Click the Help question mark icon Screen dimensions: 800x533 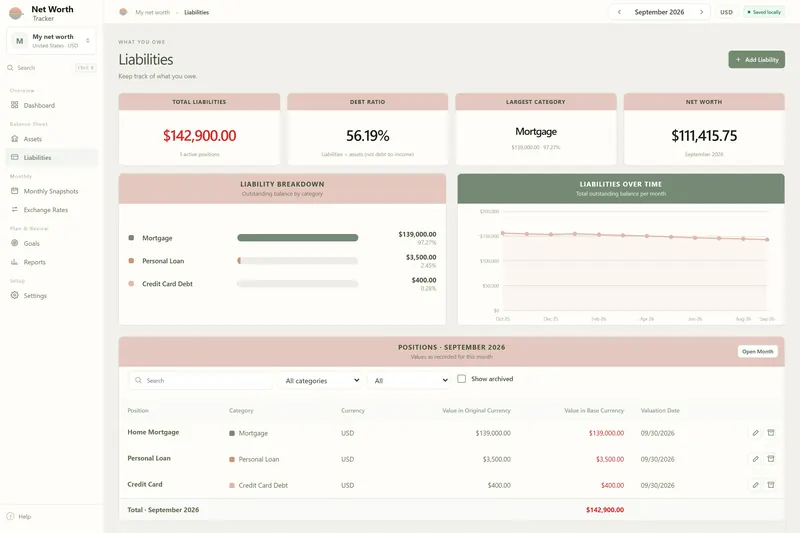pyautogui.click(x=10, y=516)
